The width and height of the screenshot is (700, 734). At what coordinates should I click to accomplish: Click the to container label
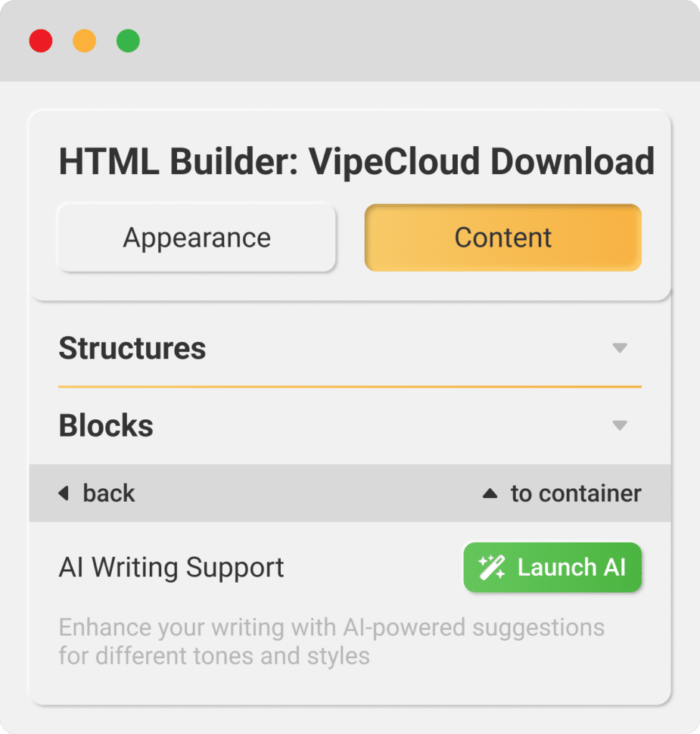click(x=577, y=493)
